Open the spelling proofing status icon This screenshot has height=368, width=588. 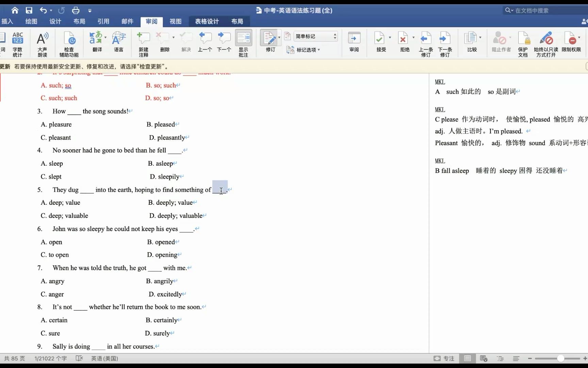79,358
